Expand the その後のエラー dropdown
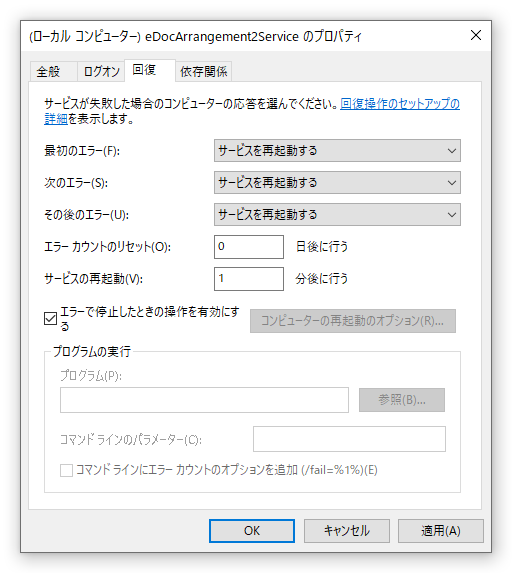 tap(337, 215)
